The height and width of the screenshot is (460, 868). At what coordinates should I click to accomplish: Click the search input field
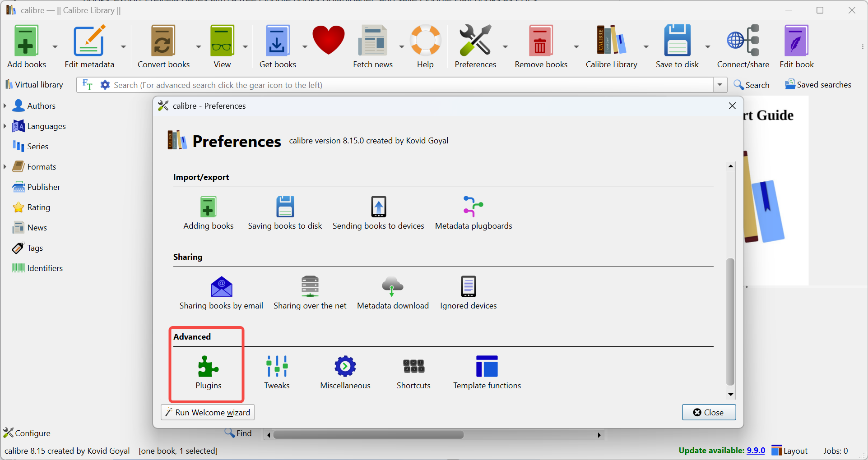point(412,85)
